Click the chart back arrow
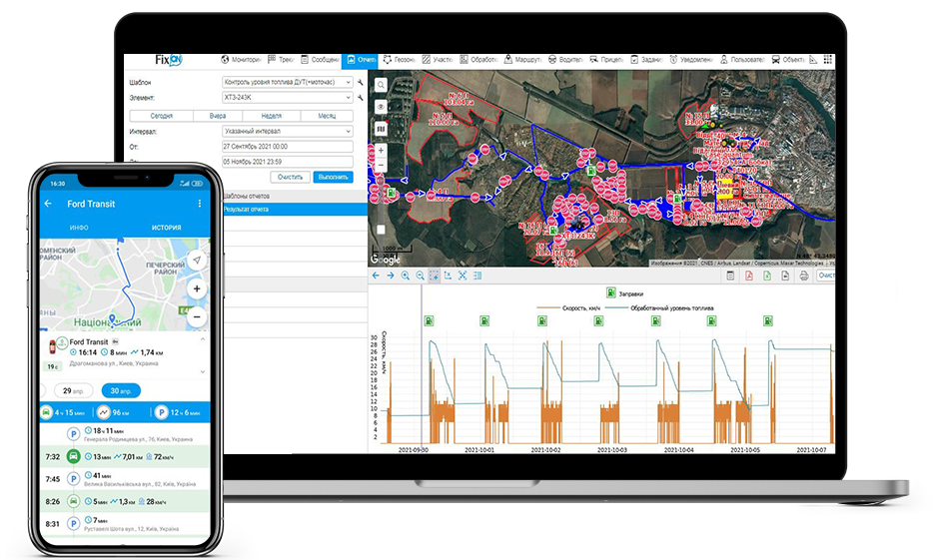933x560 pixels. (x=376, y=276)
